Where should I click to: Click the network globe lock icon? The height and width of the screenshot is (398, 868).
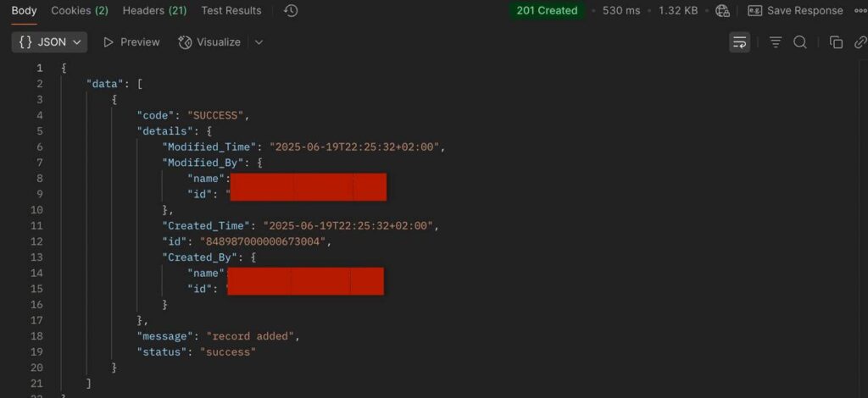point(722,10)
